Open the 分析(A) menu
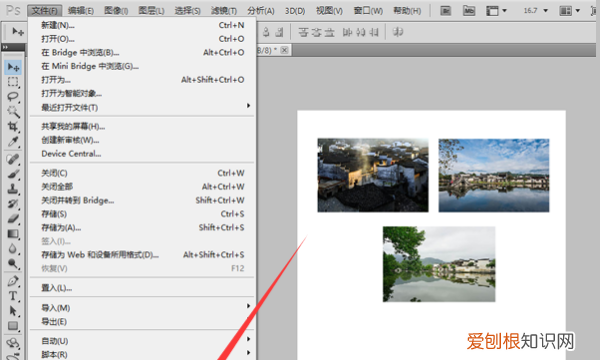This screenshot has width=600, height=360. point(261,11)
